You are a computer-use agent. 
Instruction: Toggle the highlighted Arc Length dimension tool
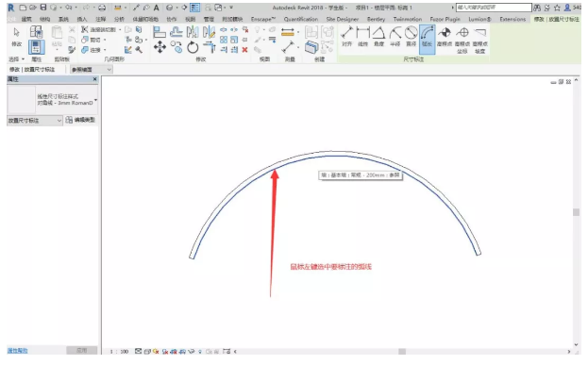[428, 39]
